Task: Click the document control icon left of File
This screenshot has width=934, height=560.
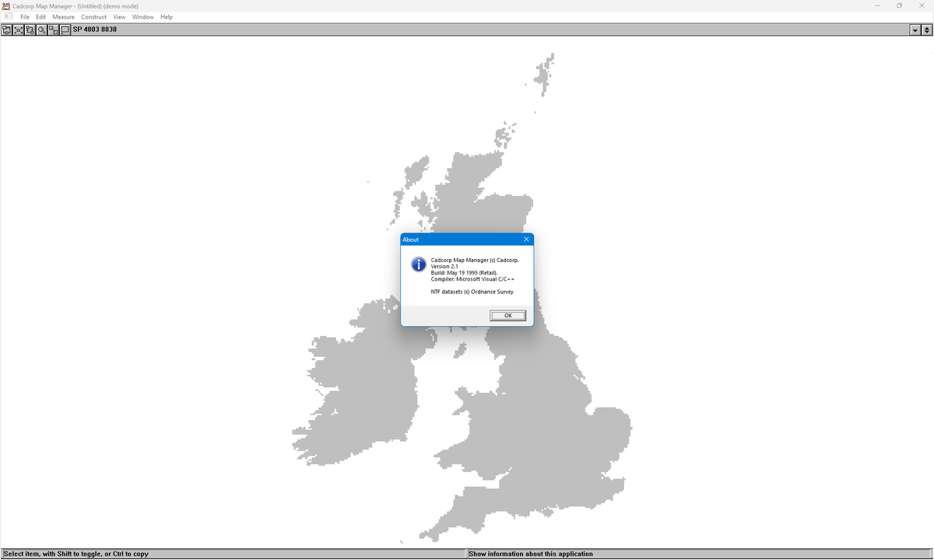Action: coord(9,16)
